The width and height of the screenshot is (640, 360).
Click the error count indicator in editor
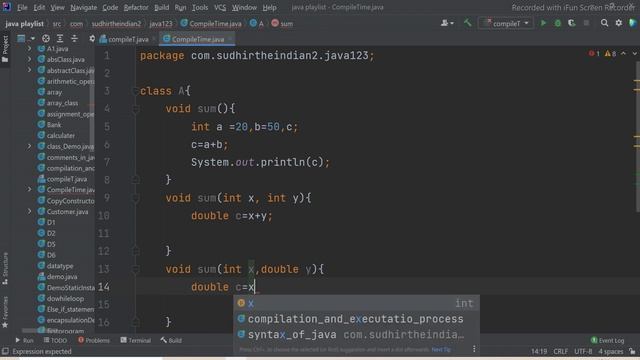tap(594, 53)
